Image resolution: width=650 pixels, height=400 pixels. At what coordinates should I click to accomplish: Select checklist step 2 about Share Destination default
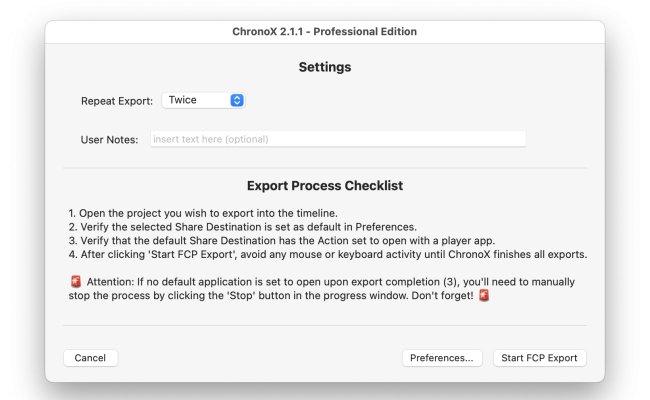243,227
